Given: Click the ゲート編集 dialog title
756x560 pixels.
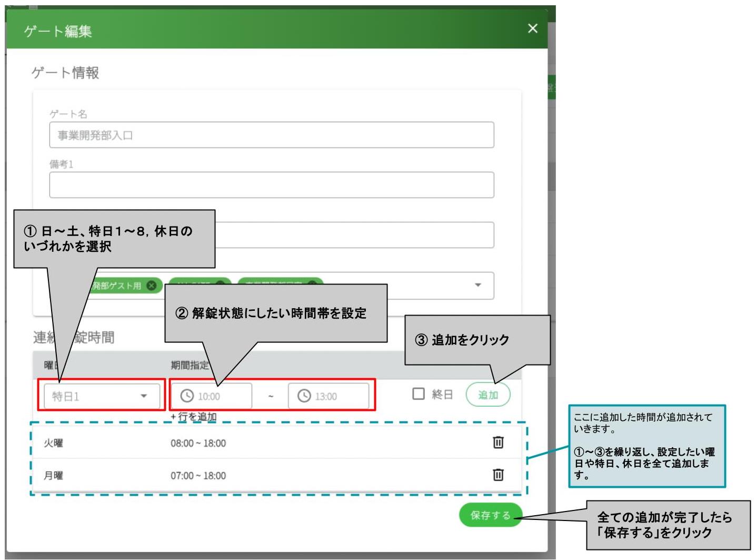Looking at the screenshot, I should 58,31.
